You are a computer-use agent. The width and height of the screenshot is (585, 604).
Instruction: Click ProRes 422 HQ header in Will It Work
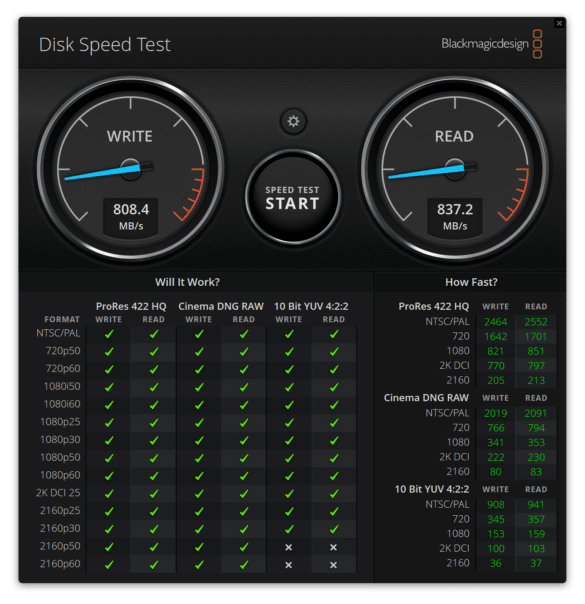click(x=131, y=306)
